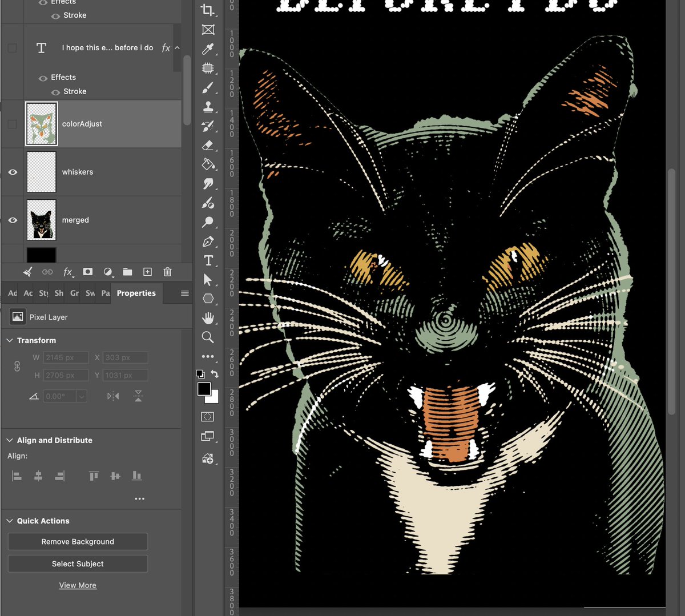Select the Eyedropper tool

pyautogui.click(x=208, y=49)
